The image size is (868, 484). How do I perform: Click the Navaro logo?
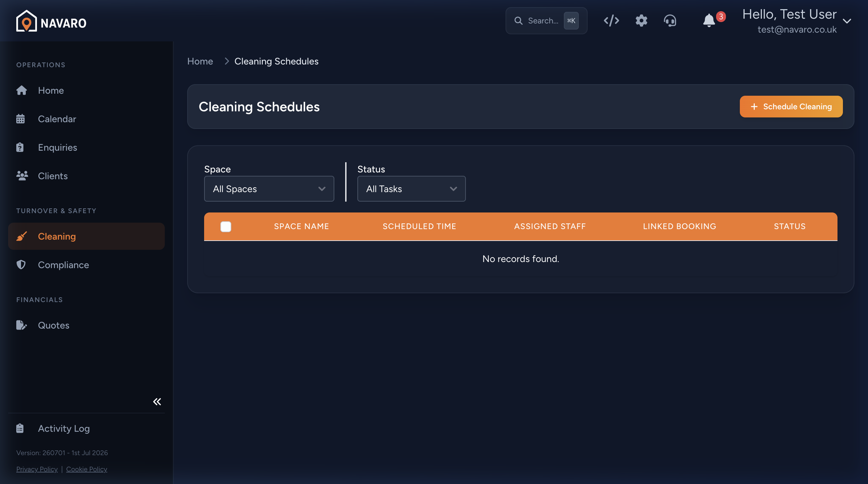click(51, 21)
